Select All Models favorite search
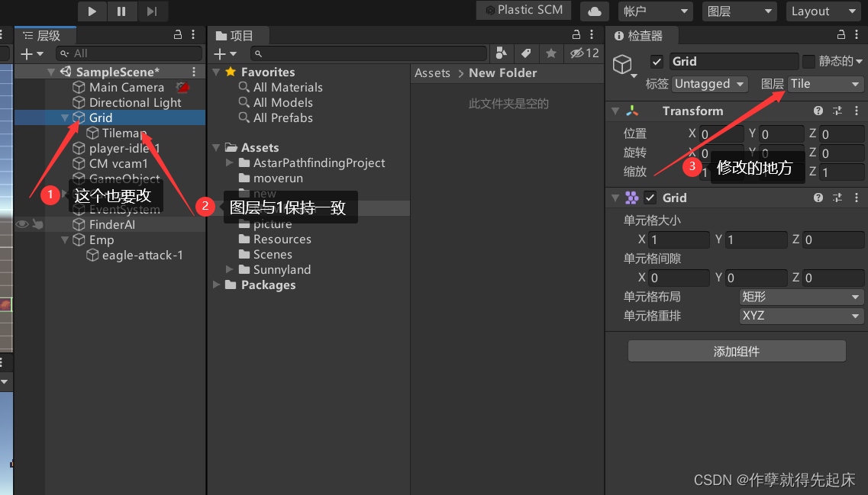This screenshot has height=495, width=868. click(x=283, y=103)
